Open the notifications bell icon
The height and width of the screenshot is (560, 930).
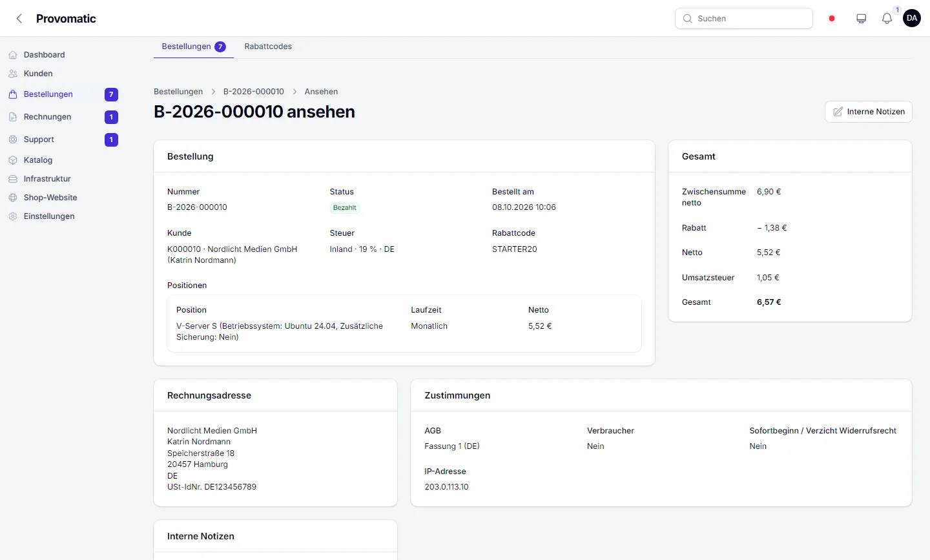click(x=887, y=19)
